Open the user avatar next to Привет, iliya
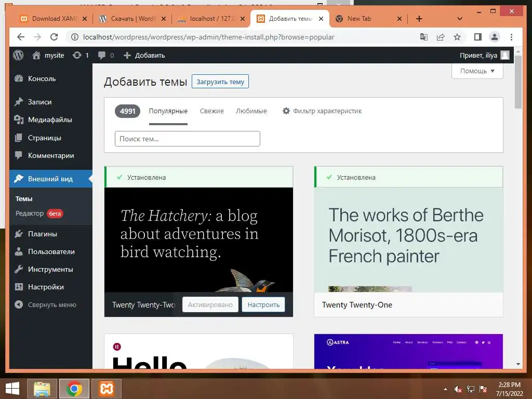 pyautogui.click(x=505, y=55)
